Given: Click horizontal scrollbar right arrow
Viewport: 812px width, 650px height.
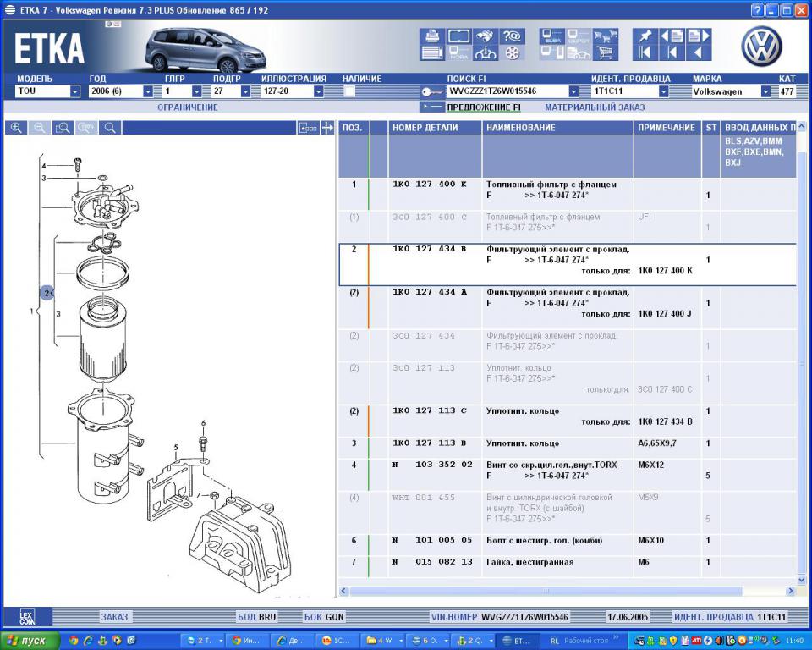Looking at the screenshot, I should [x=790, y=591].
